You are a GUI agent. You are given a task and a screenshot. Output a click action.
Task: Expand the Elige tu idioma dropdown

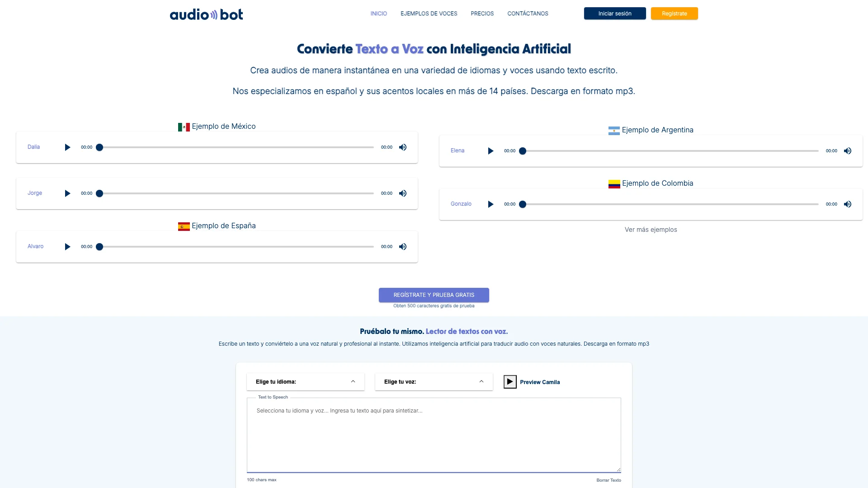[x=306, y=382]
